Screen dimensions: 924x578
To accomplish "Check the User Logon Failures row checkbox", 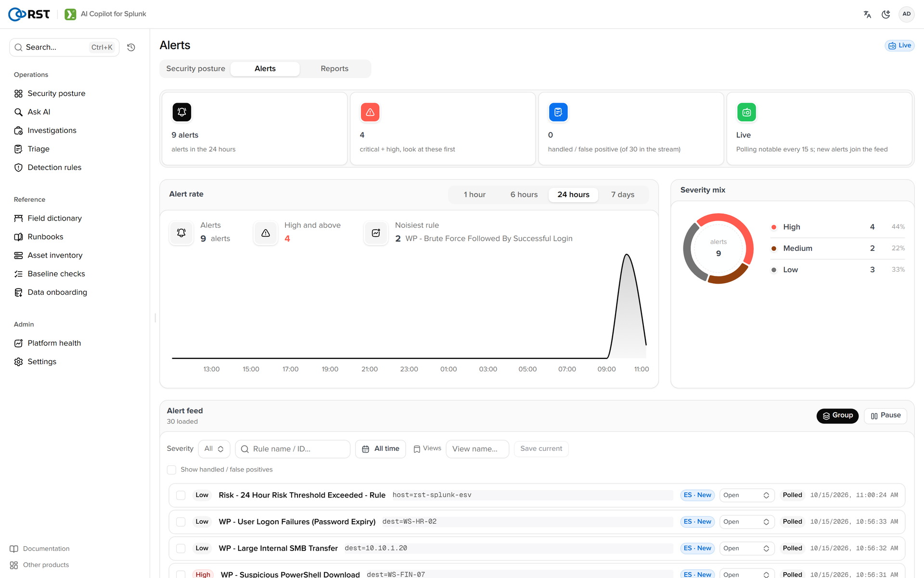I will (181, 522).
